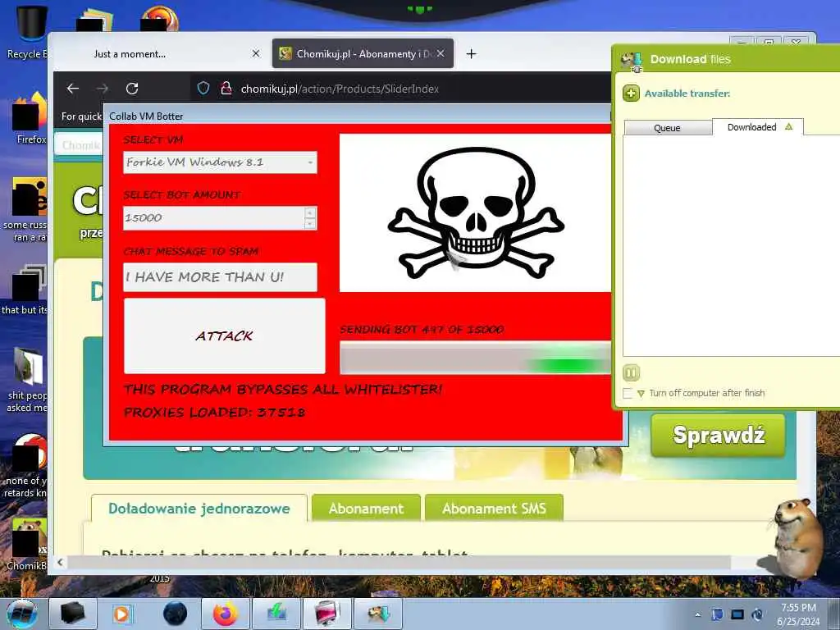Show hidden system tray icons
The width and height of the screenshot is (840, 630).
click(697, 614)
